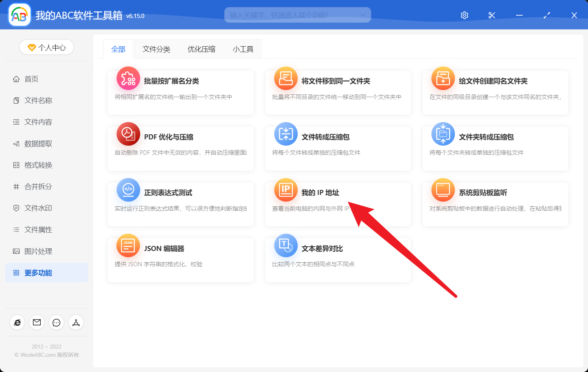588x372 pixels.
Task: Open the 个人中心 button
Action: [x=47, y=47]
